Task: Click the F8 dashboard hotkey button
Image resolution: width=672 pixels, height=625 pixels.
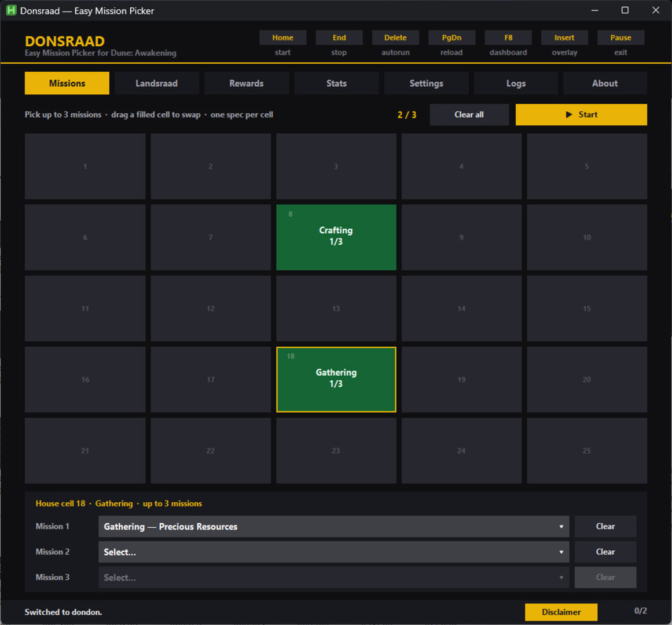Action: coord(508,38)
